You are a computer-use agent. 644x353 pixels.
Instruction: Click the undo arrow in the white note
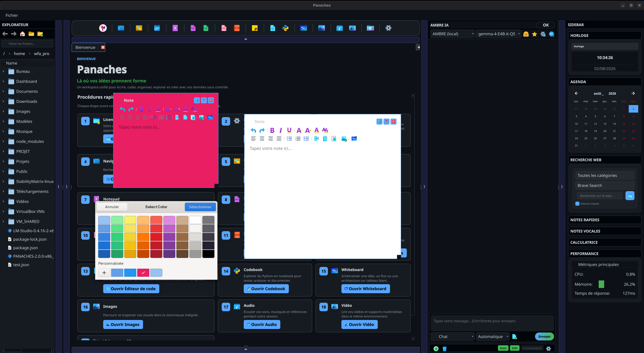coord(253,130)
